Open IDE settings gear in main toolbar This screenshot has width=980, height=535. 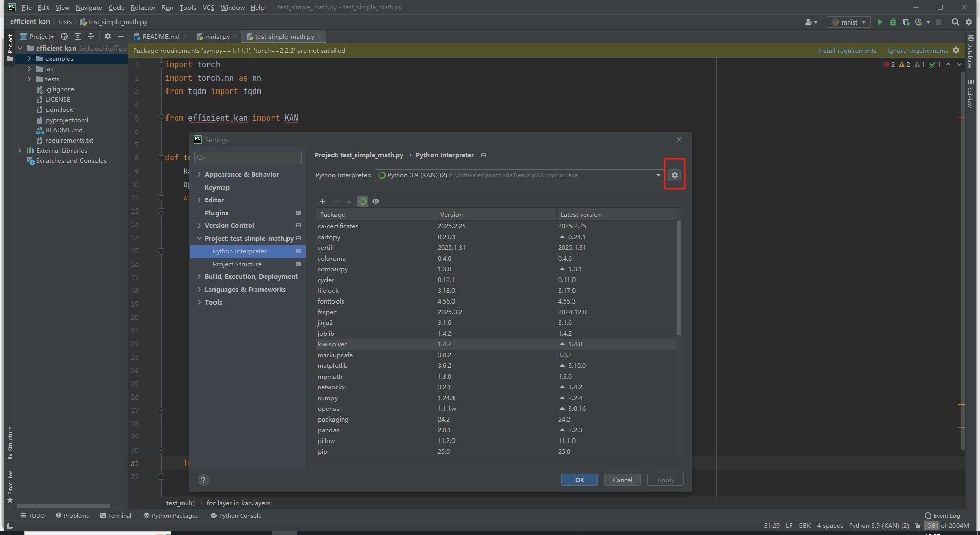pos(969,22)
